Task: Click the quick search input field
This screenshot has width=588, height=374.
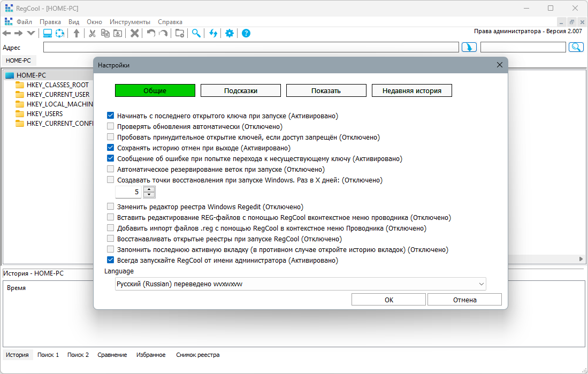Action: tap(523, 47)
